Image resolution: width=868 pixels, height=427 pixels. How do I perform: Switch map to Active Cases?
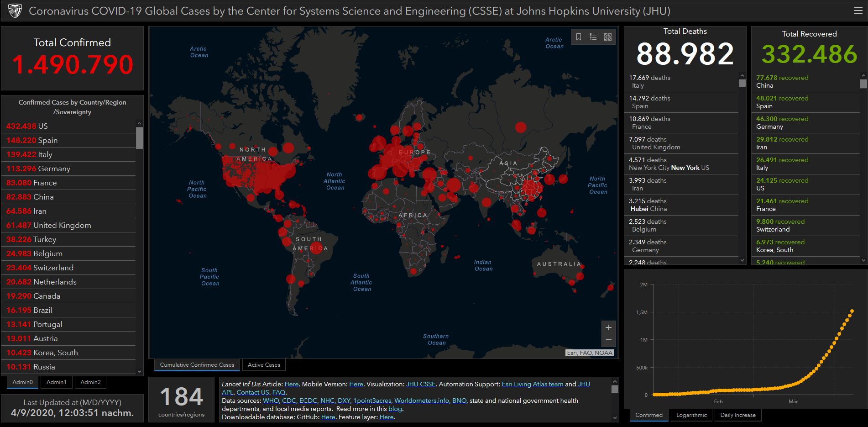click(264, 365)
